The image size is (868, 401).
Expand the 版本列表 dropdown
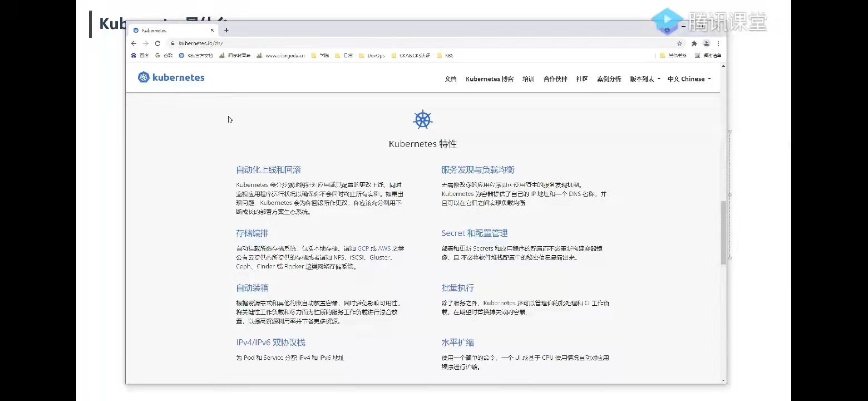[x=645, y=79]
